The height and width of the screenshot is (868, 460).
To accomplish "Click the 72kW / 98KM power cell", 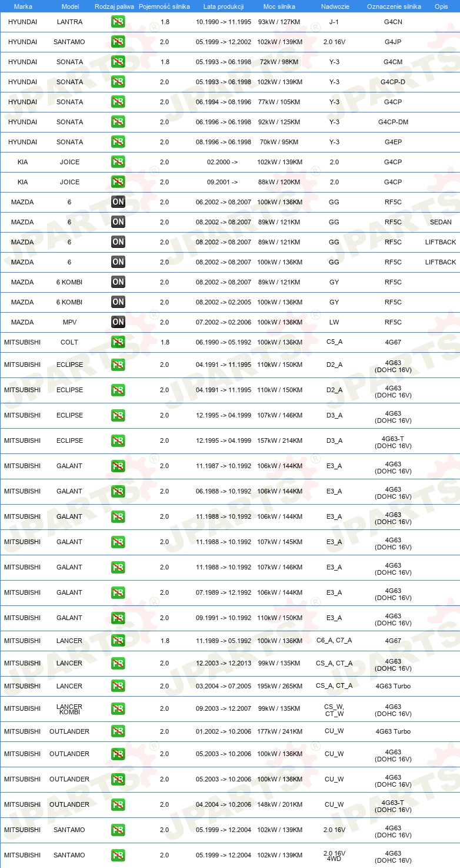I will [280, 62].
